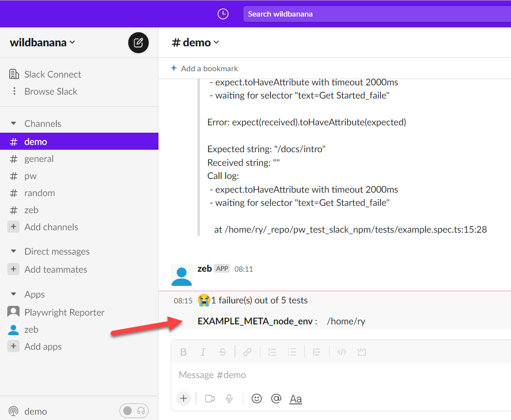511x420 pixels.
Task: Select the demo channel in the sidebar
Action: tap(79, 141)
